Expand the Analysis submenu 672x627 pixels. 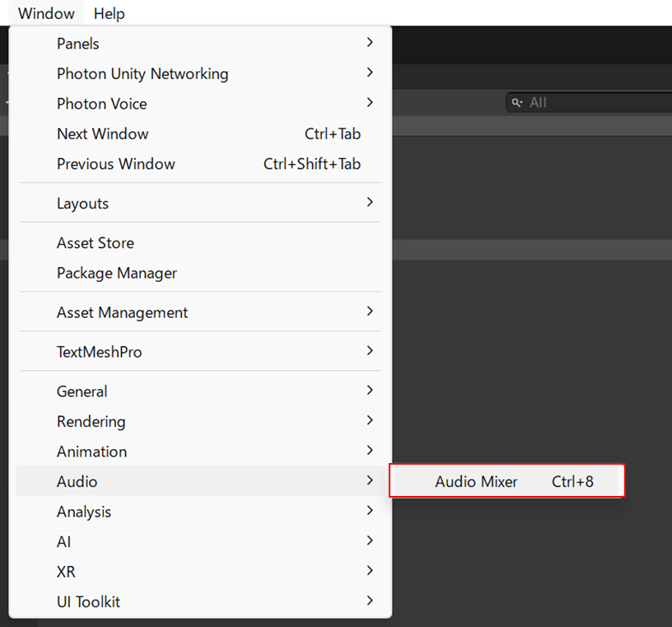200,511
